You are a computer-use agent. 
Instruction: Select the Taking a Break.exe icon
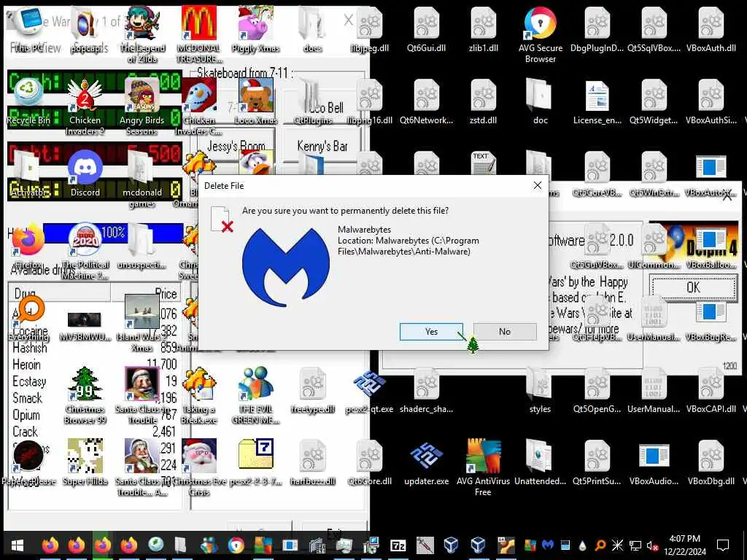point(199,395)
